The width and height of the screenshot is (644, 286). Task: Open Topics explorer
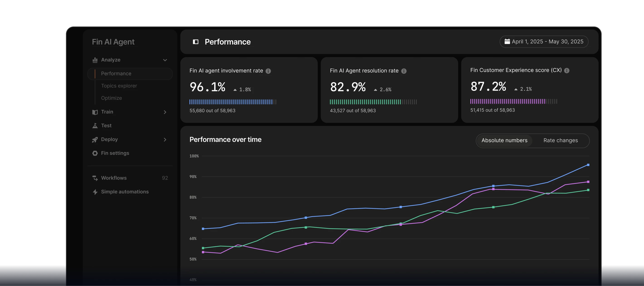[119, 86]
